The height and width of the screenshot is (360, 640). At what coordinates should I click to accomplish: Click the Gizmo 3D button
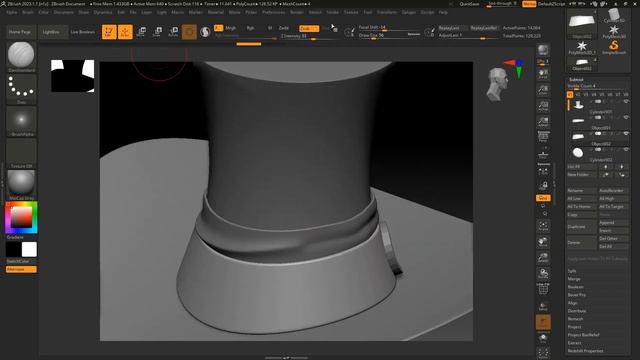click(x=189, y=32)
